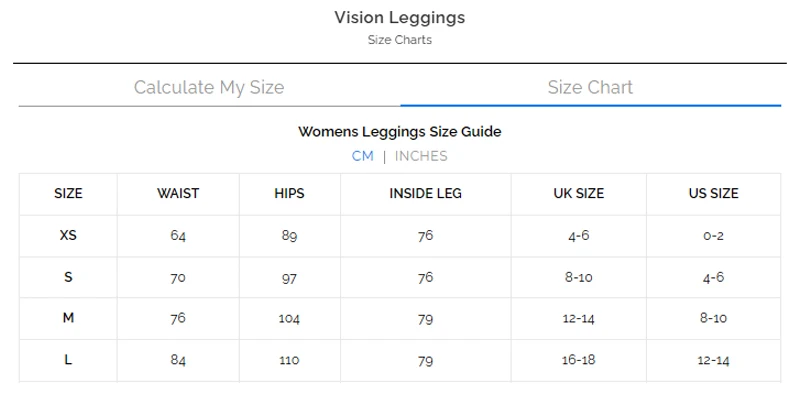Click the hips value 104 cell
The height and width of the screenshot is (400, 800).
coord(289,319)
